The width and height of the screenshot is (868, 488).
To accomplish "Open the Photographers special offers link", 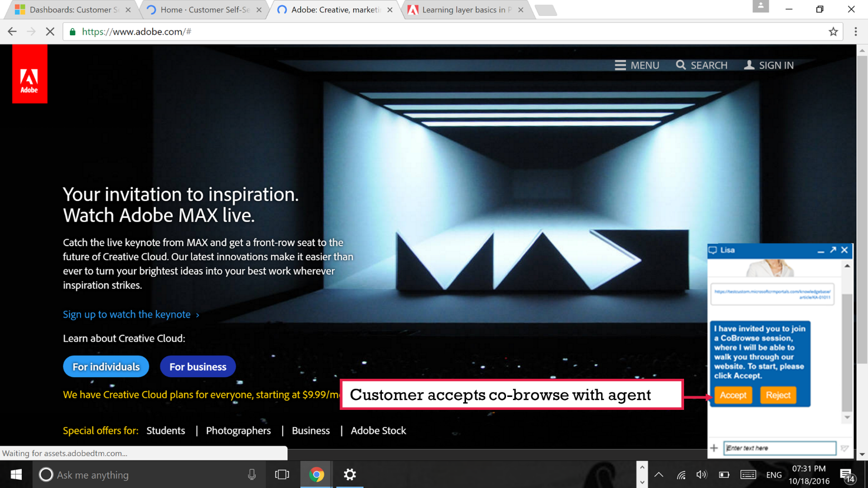I will click(x=238, y=430).
